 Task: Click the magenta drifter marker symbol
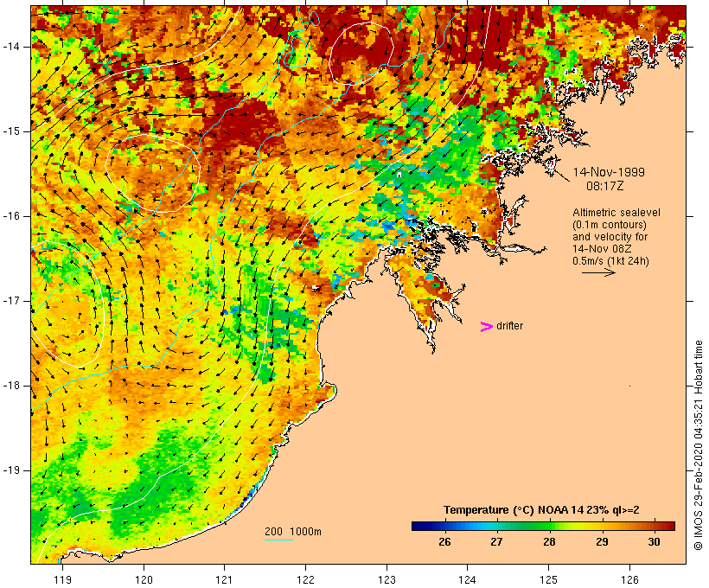point(486,327)
